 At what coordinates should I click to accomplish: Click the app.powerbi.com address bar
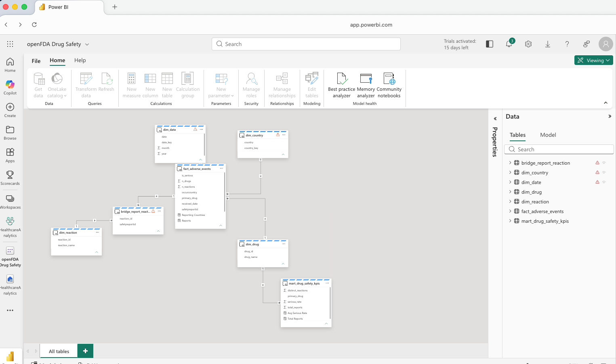point(371,25)
